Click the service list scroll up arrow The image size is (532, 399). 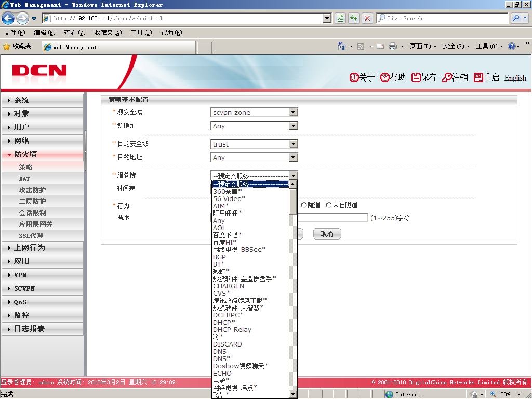[293, 184]
